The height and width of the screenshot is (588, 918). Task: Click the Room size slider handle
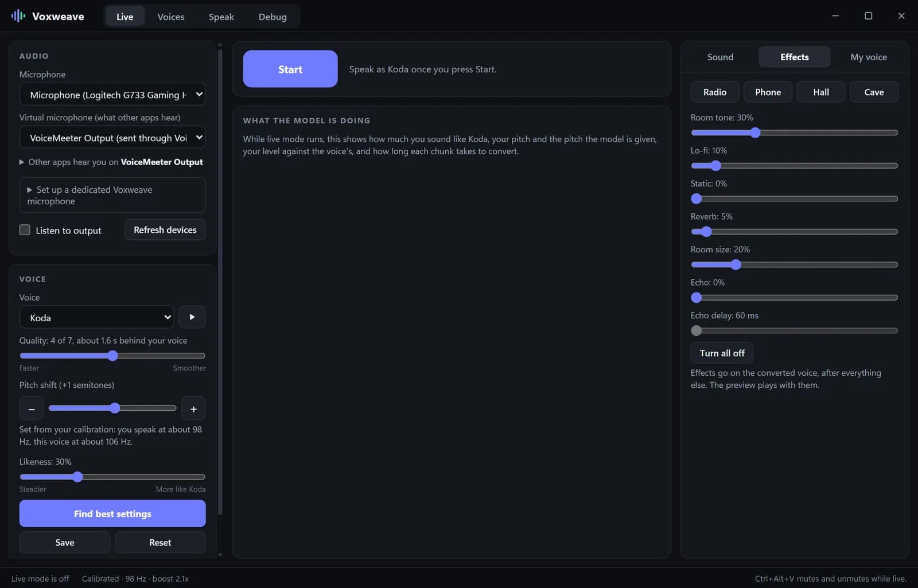click(736, 264)
